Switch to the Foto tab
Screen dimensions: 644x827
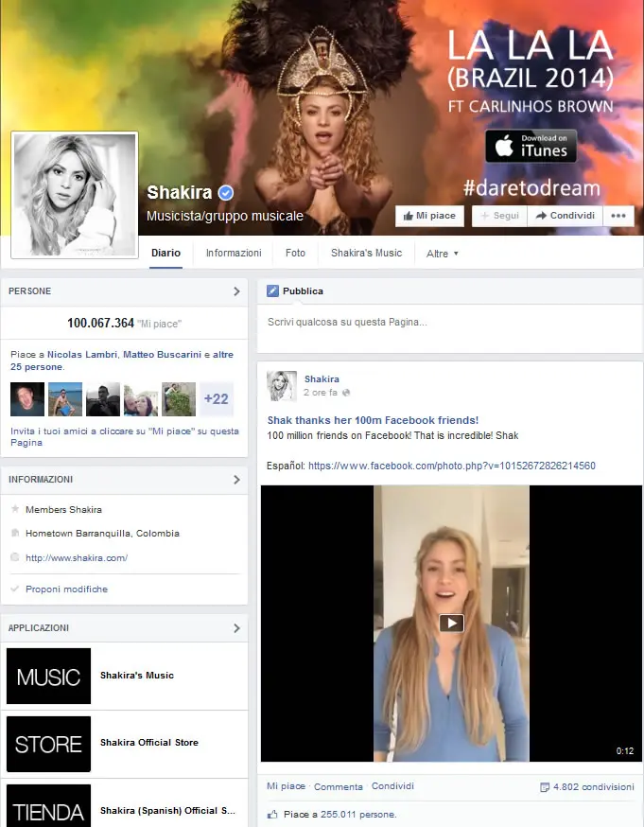(x=296, y=254)
